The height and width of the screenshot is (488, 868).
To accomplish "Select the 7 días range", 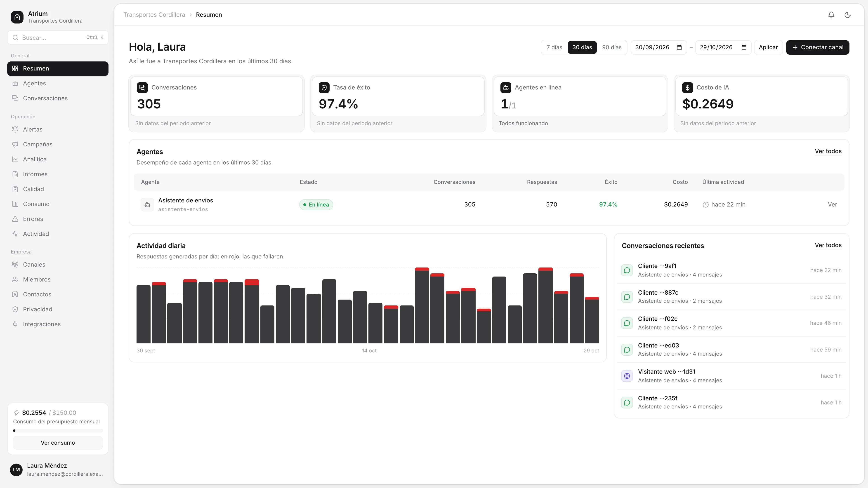I will coord(554,47).
